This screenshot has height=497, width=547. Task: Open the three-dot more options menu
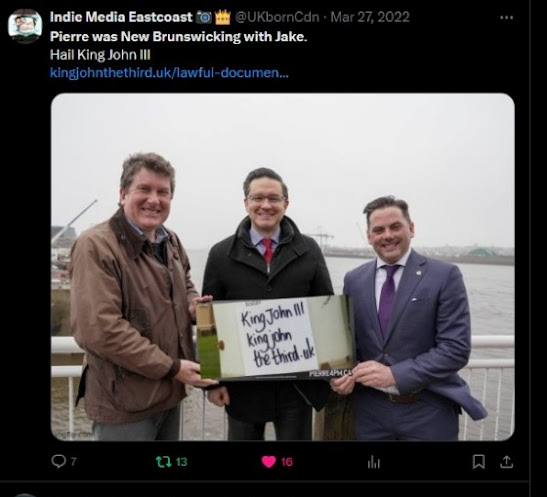[x=506, y=17]
